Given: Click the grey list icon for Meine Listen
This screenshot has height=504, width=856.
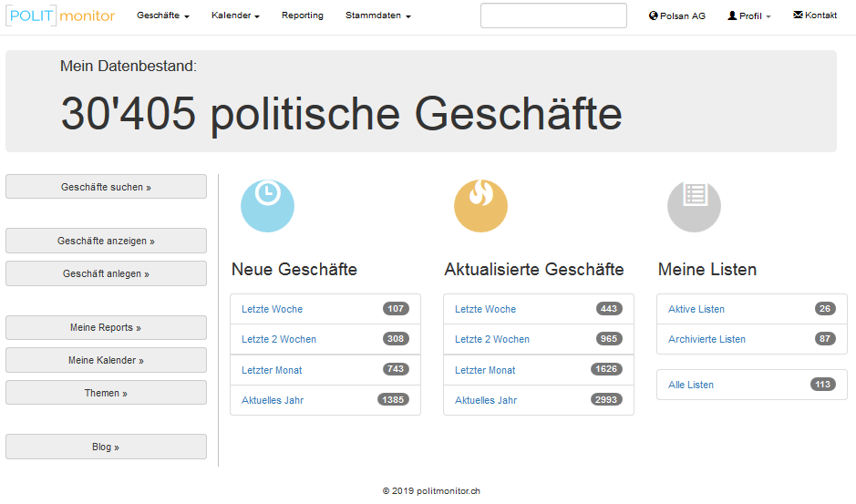Looking at the screenshot, I should [694, 206].
